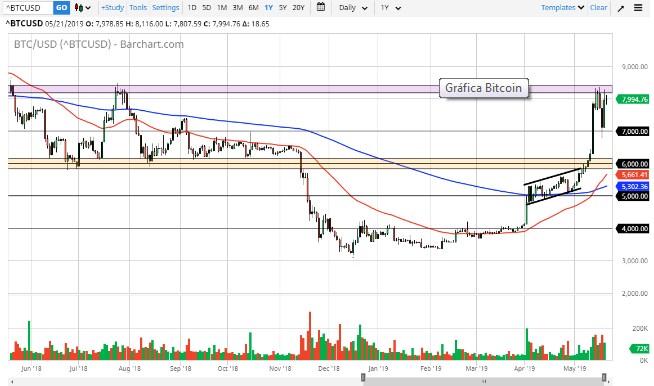Open the +Study menu
Screen dimensions: 654x386
point(113,8)
